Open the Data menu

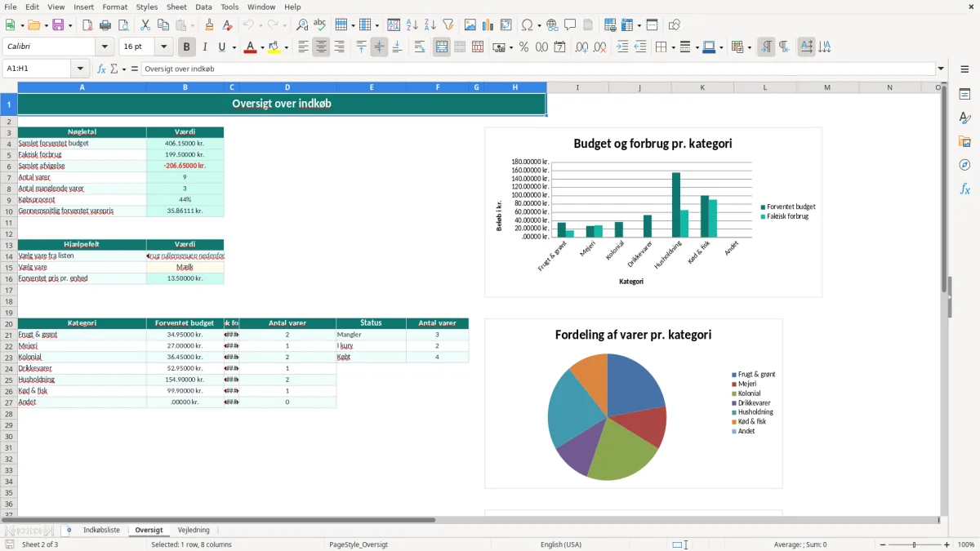203,7
